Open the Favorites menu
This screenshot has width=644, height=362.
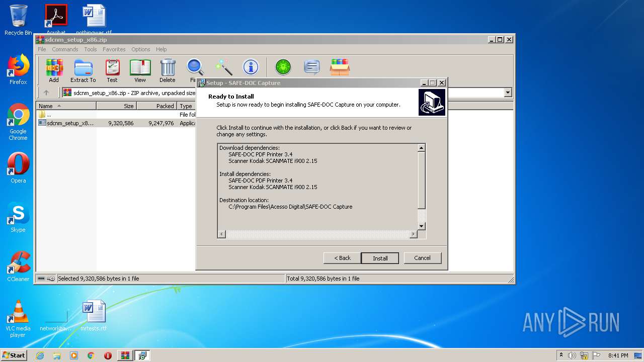[114, 49]
